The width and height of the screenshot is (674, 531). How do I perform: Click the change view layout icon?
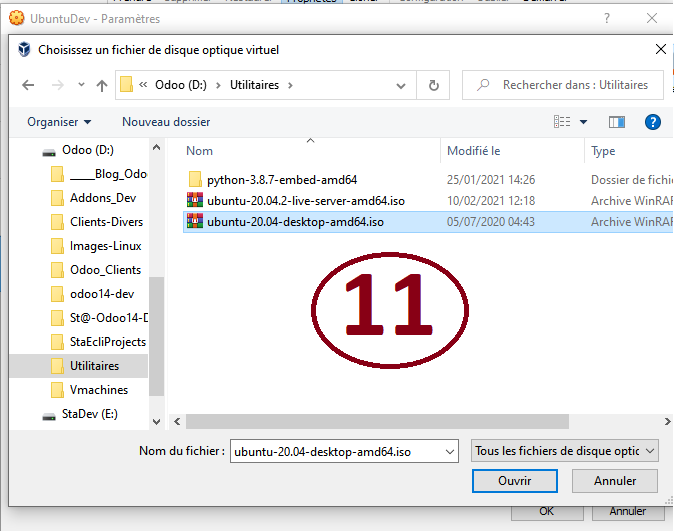(x=562, y=122)
